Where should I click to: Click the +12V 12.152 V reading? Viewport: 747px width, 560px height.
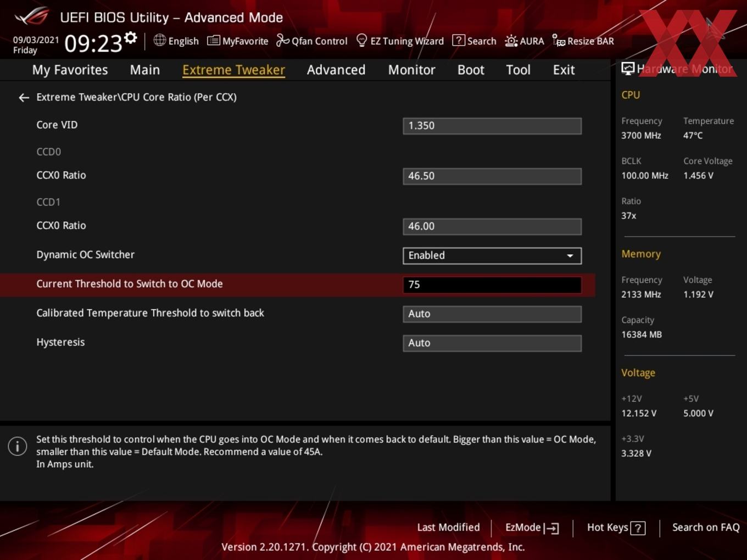[x=639, y=413]
